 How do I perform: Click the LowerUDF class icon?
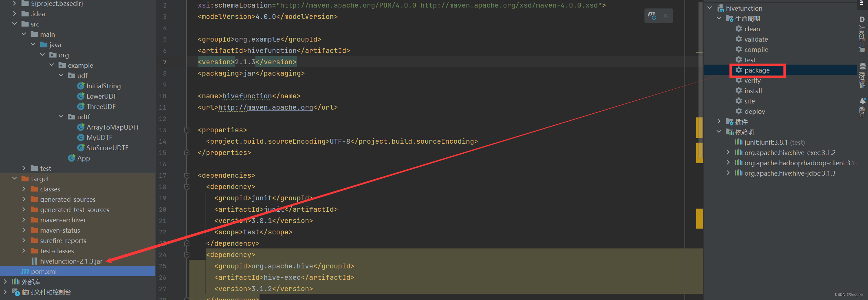click(x=81, y=96)
